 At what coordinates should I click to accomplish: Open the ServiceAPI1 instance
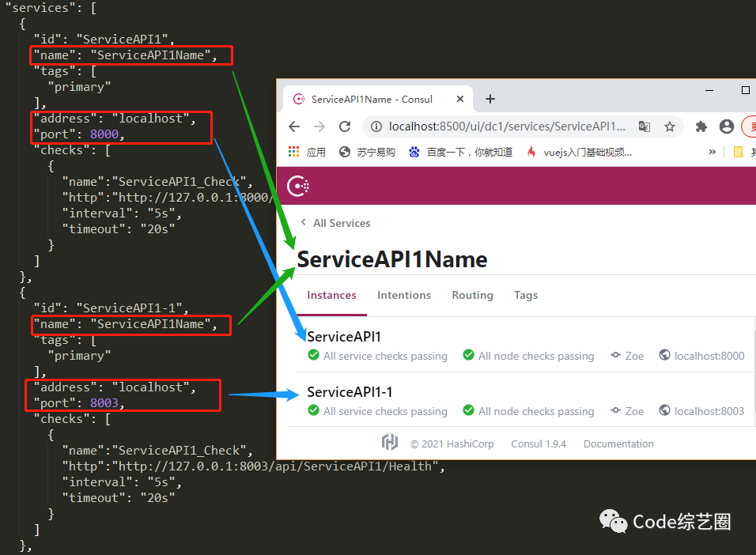(x=344, y=336)
